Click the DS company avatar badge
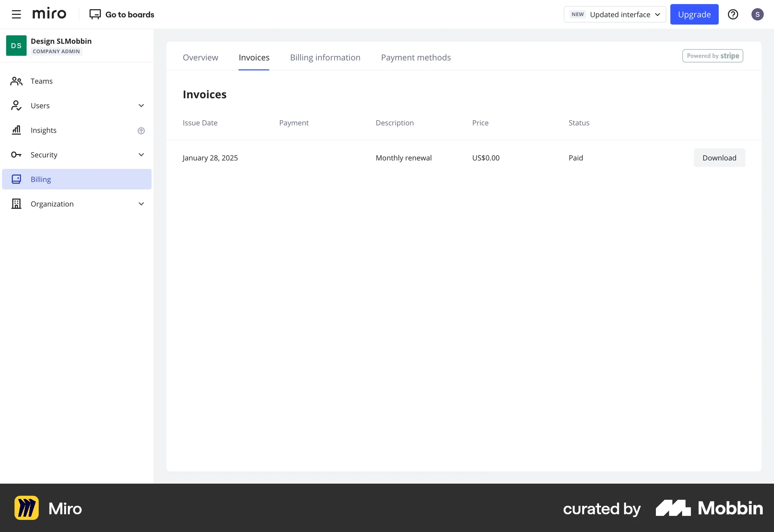 pos(16,45)
